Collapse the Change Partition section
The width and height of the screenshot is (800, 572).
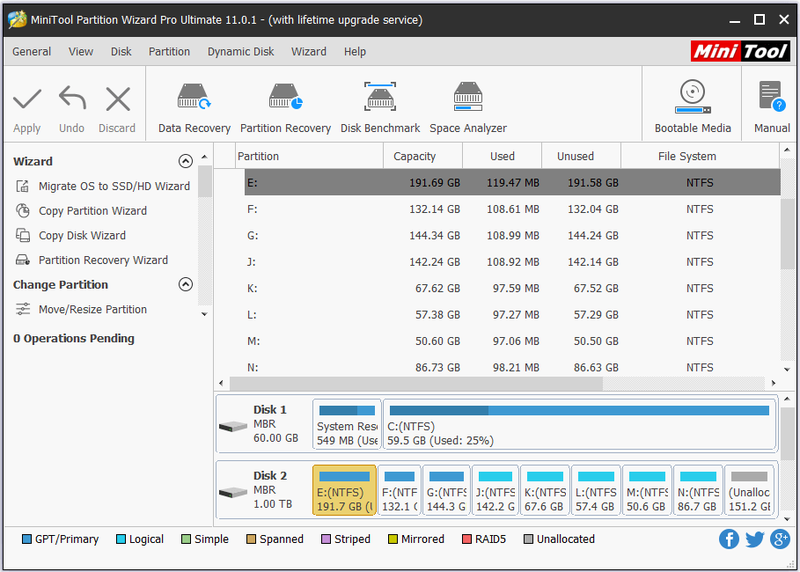[186, 284]
